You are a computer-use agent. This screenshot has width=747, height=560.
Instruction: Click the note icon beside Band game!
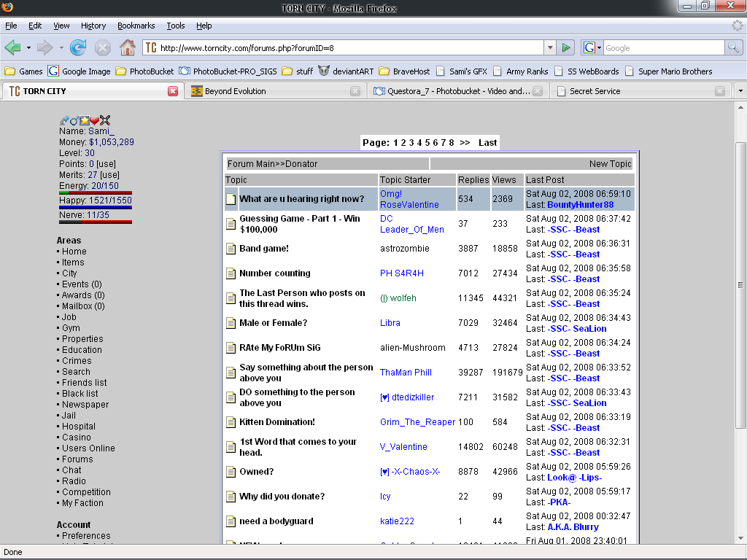(231, 249)
